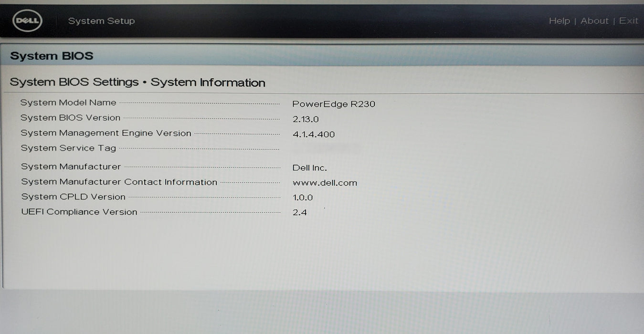The image size is (644, 334).
Task: Open the About link
Action: [594, 21]
